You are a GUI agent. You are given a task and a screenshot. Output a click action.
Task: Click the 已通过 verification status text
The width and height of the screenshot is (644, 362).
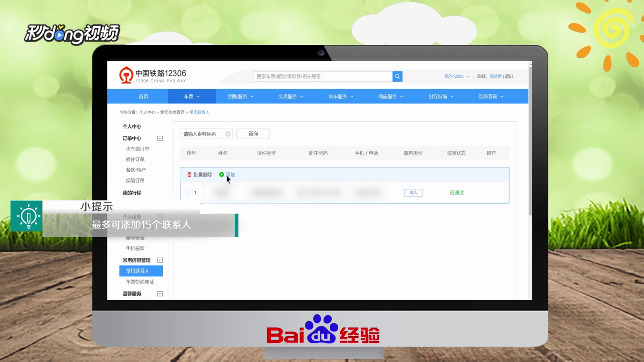(457, 193)
